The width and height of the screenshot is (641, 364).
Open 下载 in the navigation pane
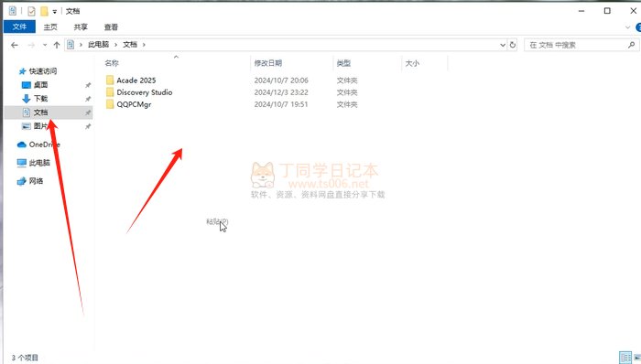(40, 99)
